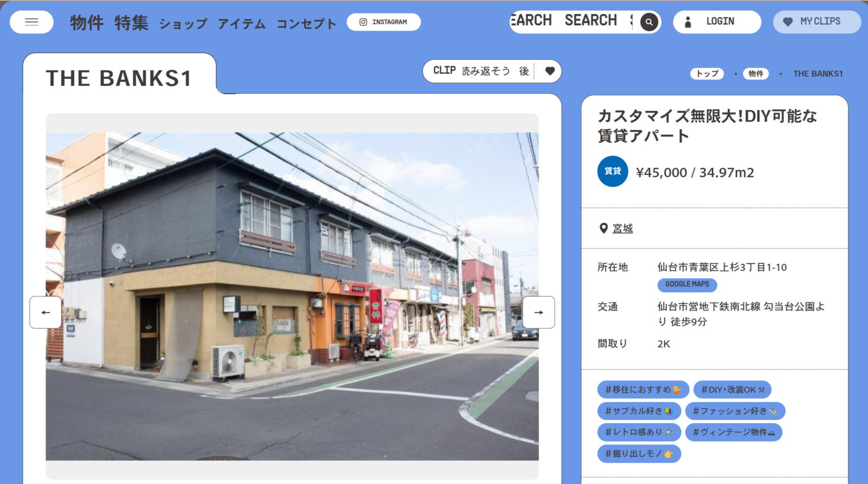The image size is (868, 484).
Task: Open GOOGLE MAPS for the address
Action: coord(687,285)
